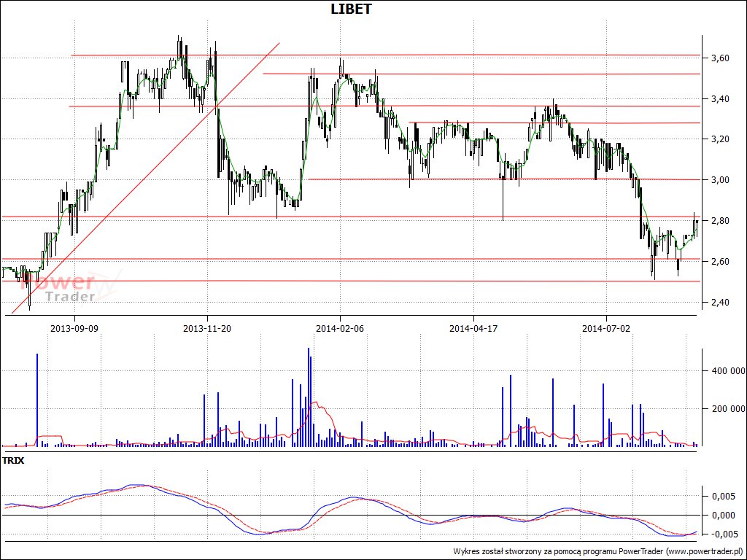Click the 2,60 price axis label
This screenshot has width=747, height=560.
[x=719, y=262]
